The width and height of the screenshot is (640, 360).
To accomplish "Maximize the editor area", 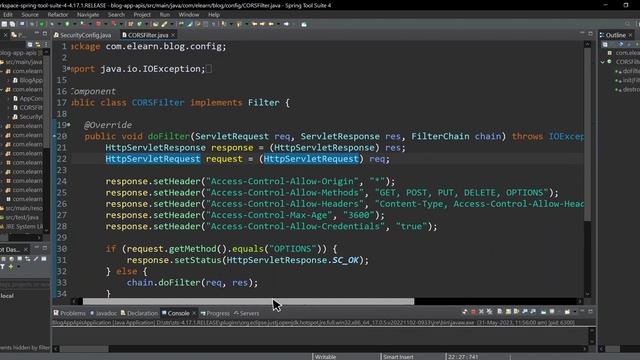I will (590, 33).
